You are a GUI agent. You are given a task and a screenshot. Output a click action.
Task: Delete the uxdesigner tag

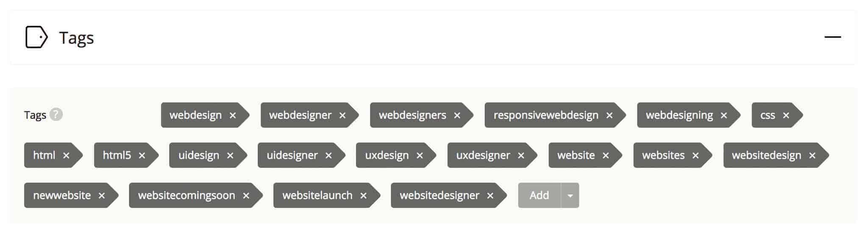[x=521, y=155]
